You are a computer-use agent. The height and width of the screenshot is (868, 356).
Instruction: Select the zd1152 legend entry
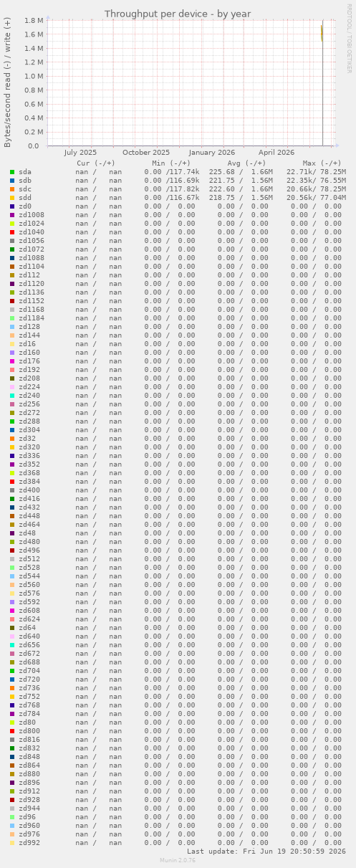coord(32,301)
